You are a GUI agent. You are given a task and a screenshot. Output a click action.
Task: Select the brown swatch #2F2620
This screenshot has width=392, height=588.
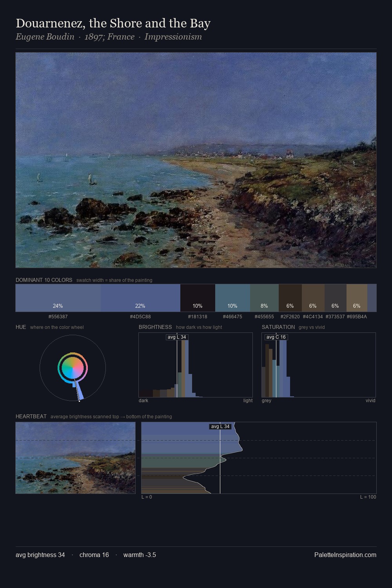[290, 298]
